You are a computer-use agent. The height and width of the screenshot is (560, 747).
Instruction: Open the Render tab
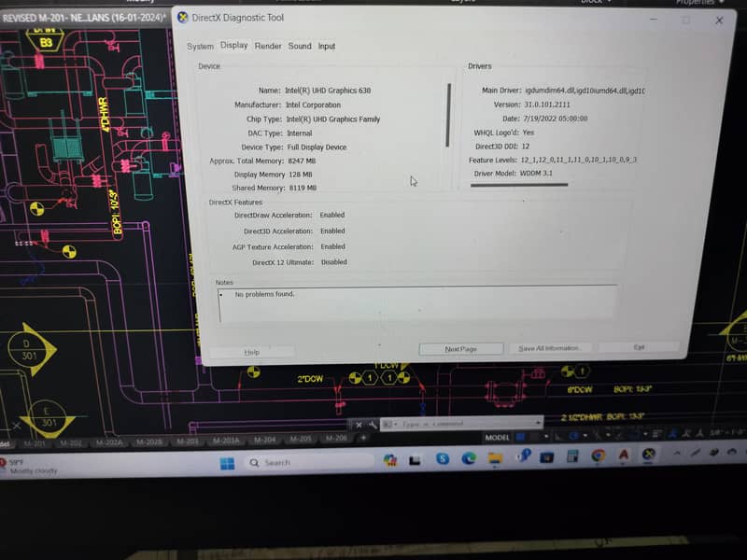[x=268, y=46]
